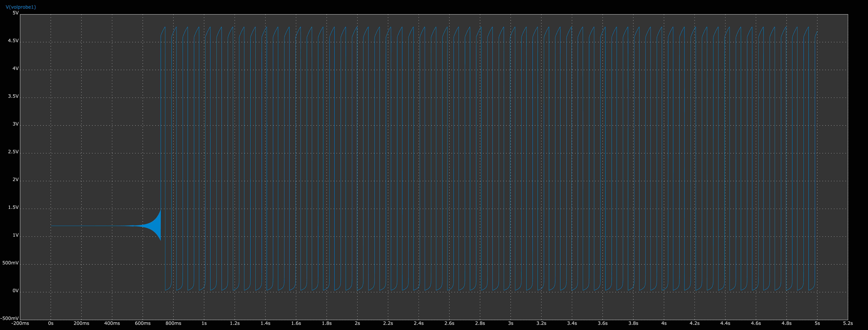Click the 1.5V vertical axis tick label
Image resolution: width=868 pixels, height=330 pixels.
pyautogui.click(x=13, y=207)
